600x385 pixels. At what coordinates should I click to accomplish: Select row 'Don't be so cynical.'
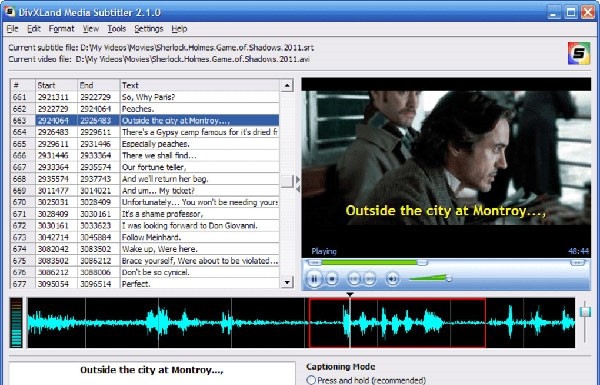145,272
